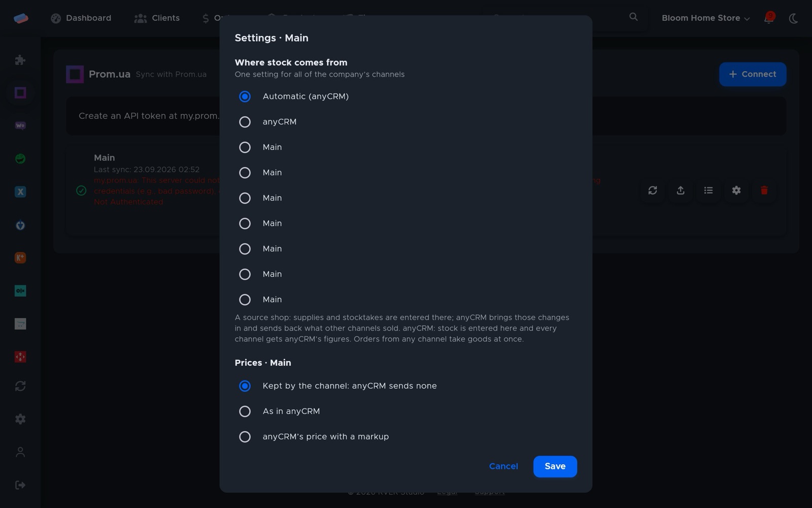Image resolution: width=812 pixels, height=508 pixels.
Task: Click the logout icon at sidebar bottom
Action: click(x=20, y=485)
